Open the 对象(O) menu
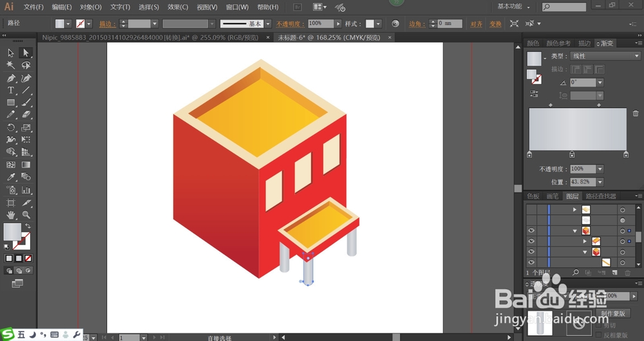Screen dimensions: 644x341 90,7
